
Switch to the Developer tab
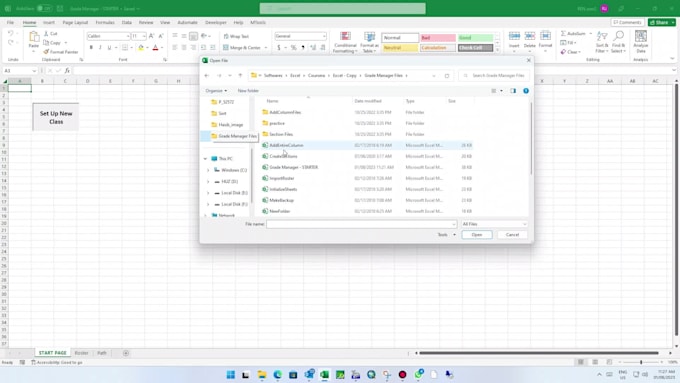tap(216, 22)
